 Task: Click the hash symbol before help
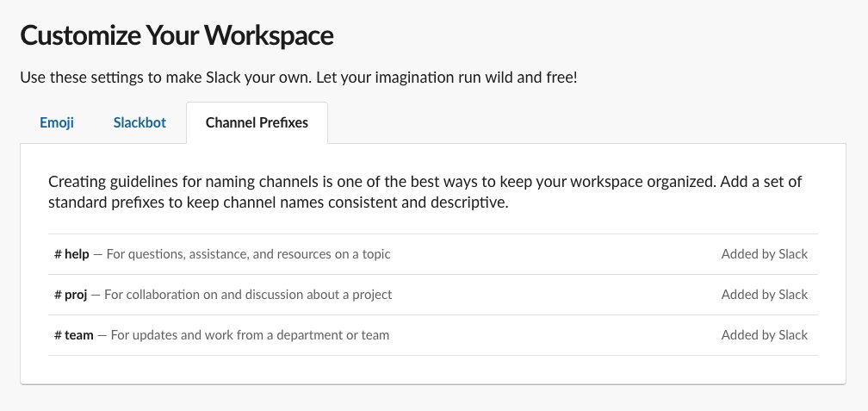pos(57,254)
